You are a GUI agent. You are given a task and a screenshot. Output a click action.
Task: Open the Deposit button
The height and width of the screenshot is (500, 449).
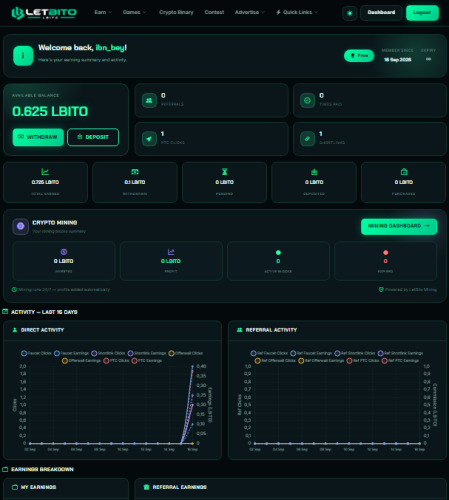pos(93,137)
